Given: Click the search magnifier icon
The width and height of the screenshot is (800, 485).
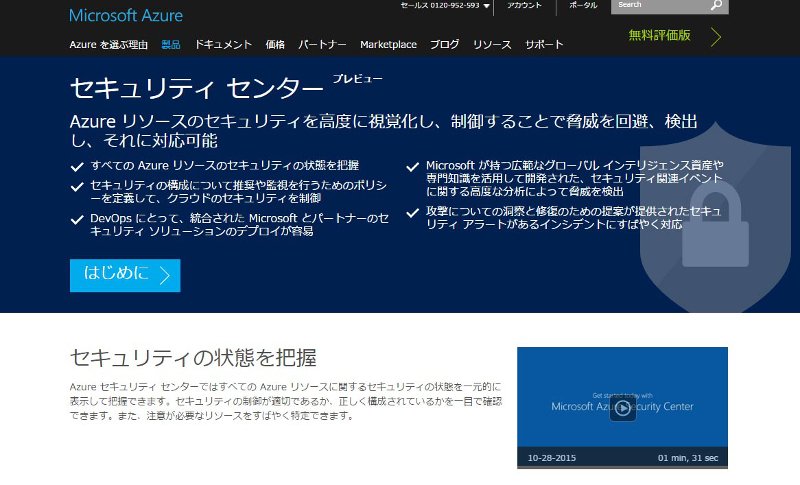Looking at the screenshot, I should click(717, 6).
